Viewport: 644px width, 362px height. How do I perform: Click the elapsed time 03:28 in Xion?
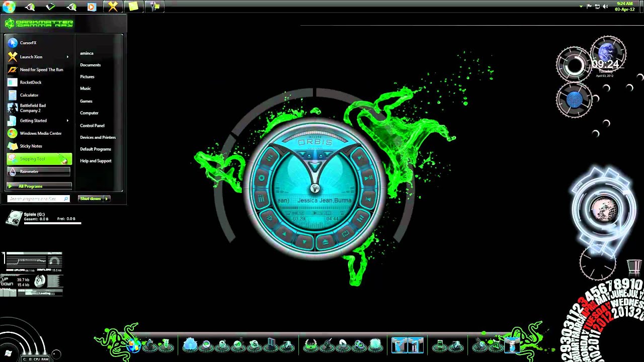click(x=299, y=219)
